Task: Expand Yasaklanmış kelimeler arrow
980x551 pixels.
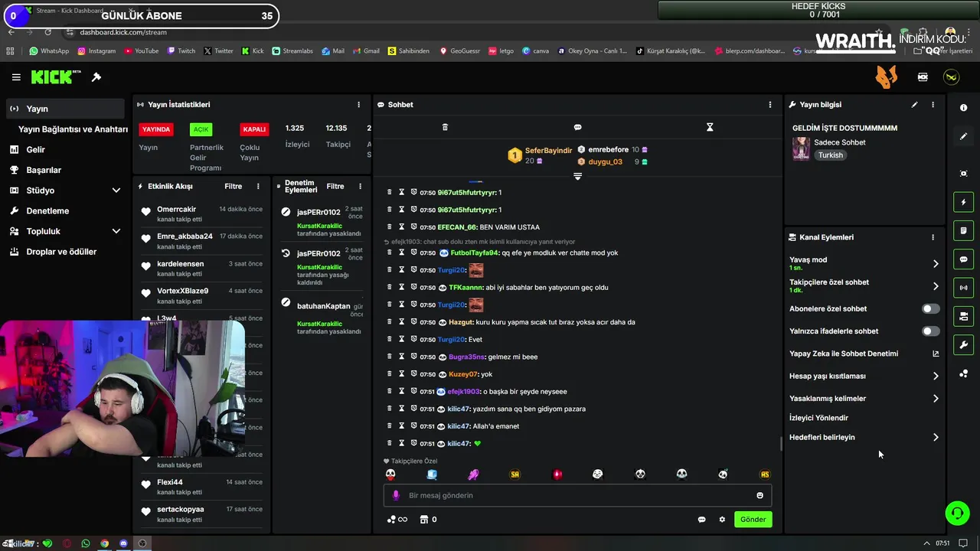Action: (x=936, y=399)
